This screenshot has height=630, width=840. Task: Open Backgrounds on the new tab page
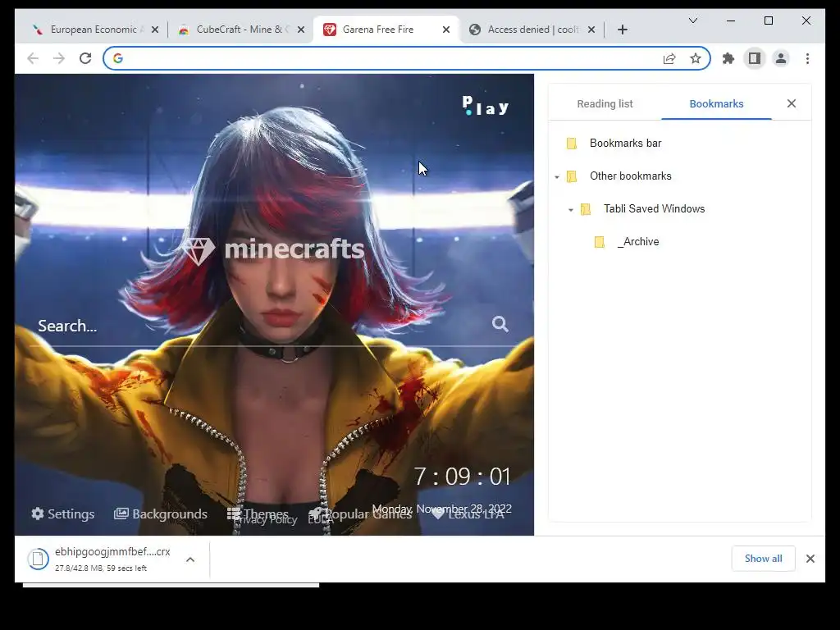[161, 514]
